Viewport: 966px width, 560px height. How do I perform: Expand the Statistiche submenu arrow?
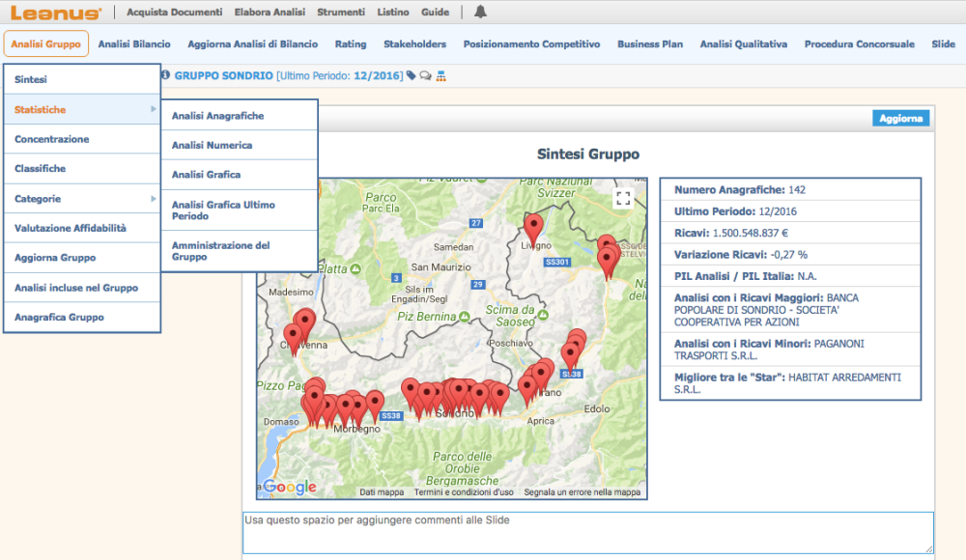[x=153, y=109]
